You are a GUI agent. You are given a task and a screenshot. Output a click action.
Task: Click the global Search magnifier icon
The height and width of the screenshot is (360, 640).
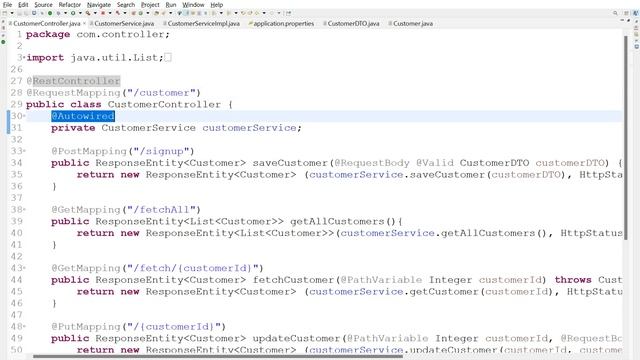coord(615,13)
